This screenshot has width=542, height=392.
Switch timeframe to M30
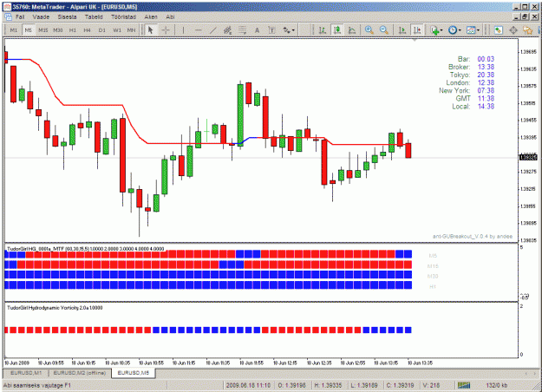[x=58, y=30]
